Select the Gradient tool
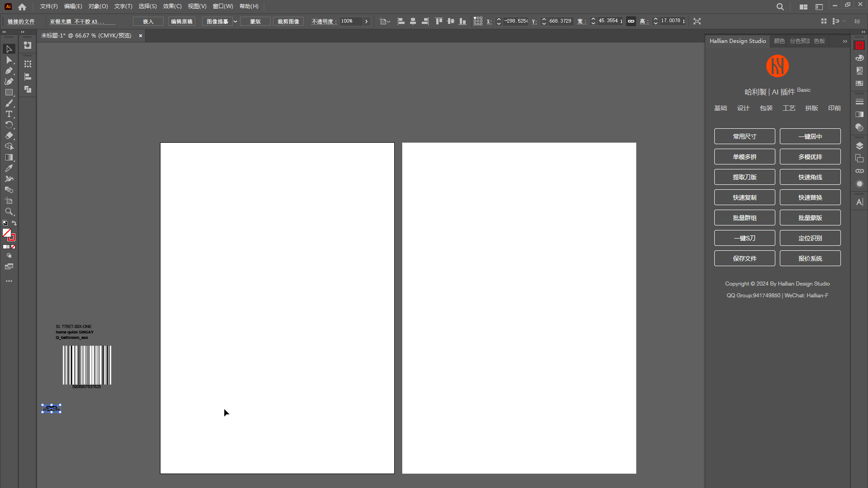This screenshot has width=868, height=488. [x=9, y=157]
